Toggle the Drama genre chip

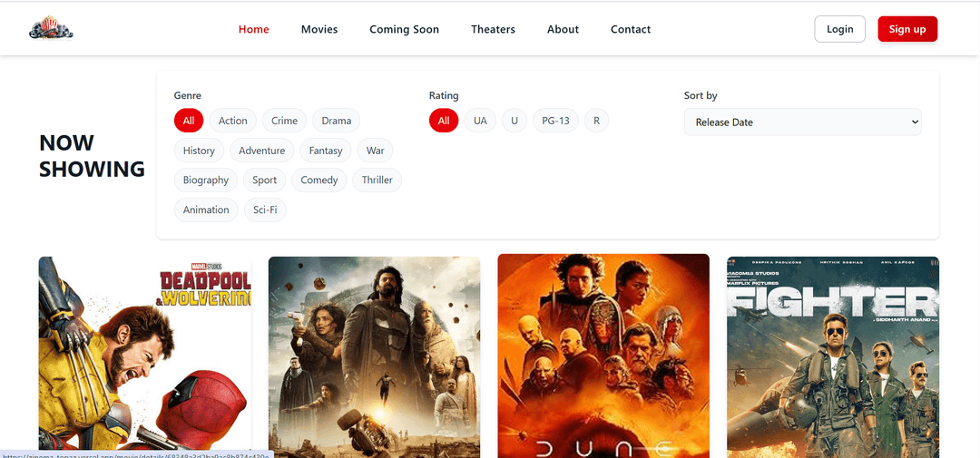pos(337,121)
